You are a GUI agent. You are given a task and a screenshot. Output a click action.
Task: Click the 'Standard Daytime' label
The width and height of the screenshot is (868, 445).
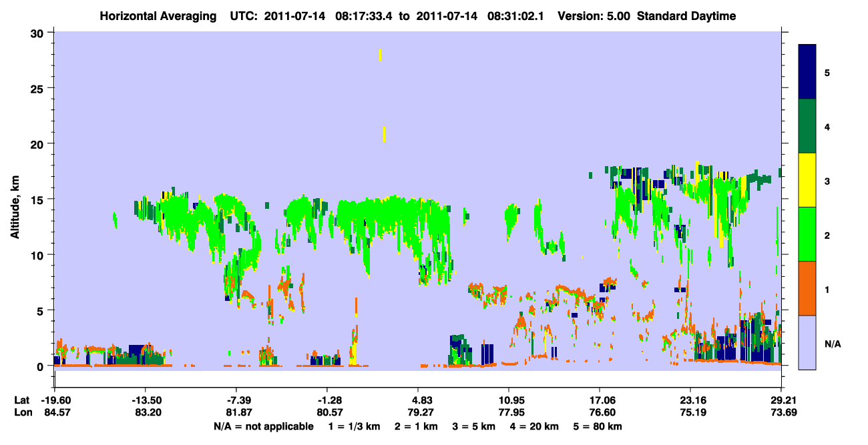[x=686, y=16]
